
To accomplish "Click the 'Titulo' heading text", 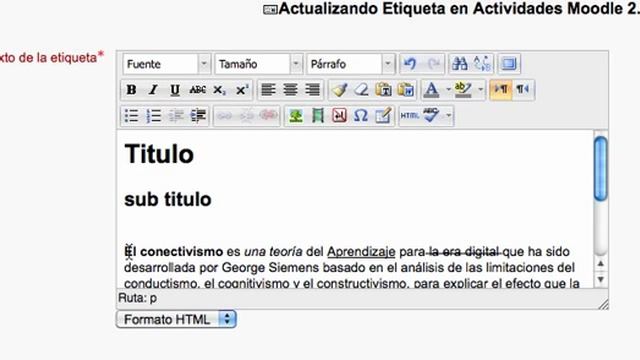I will (159, 155).
